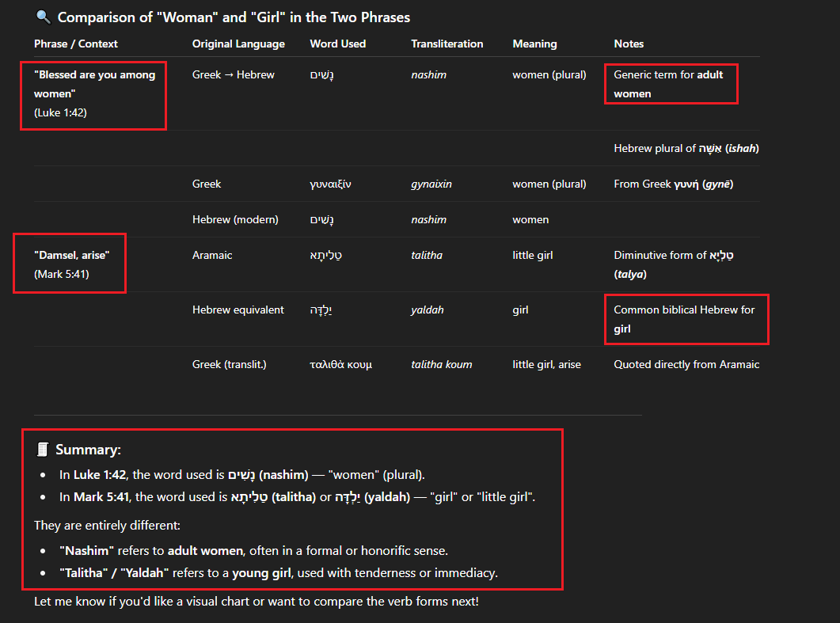Image resolution: width=840 pixels, height=623 pixels.
Task: Click the summary bullet starting In Mark 5:41
Action: point(298,497)
